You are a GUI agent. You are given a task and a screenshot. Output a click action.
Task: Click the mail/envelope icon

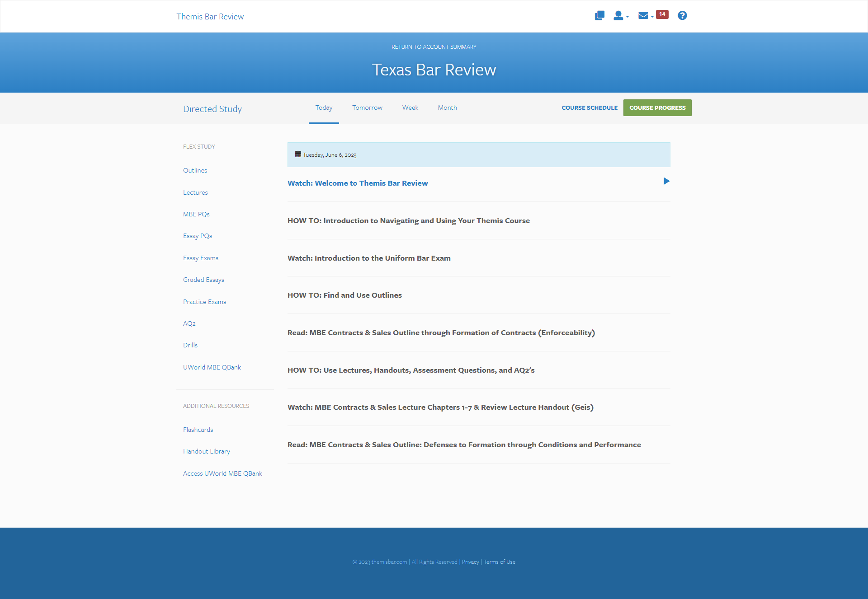643,15
